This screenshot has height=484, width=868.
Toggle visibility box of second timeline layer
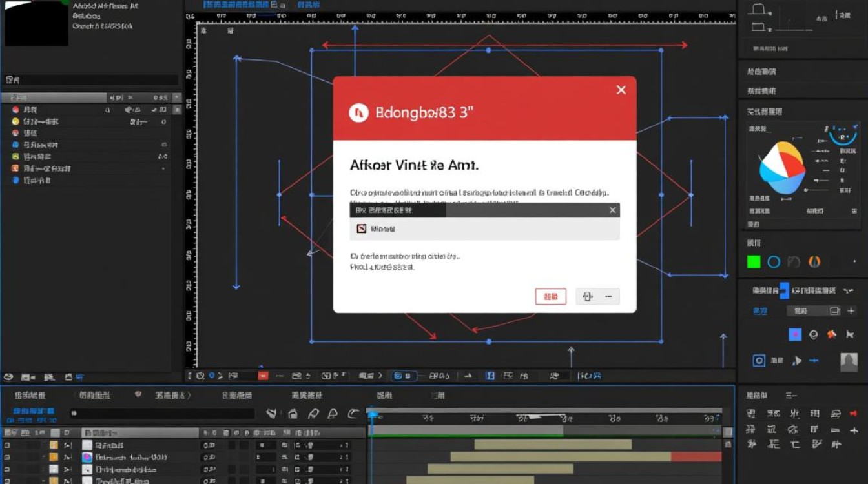(7, 458)
